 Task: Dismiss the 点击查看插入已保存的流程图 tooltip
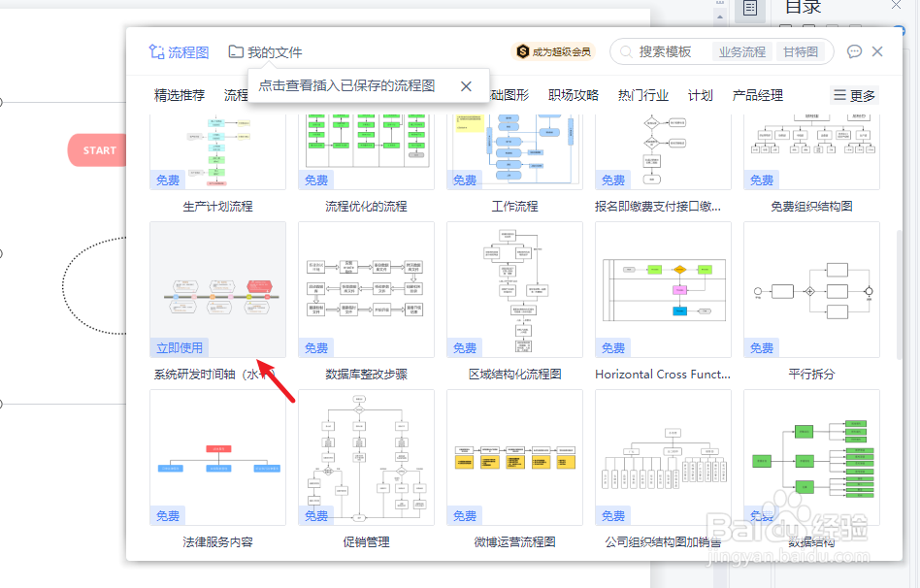coord(465,85)
